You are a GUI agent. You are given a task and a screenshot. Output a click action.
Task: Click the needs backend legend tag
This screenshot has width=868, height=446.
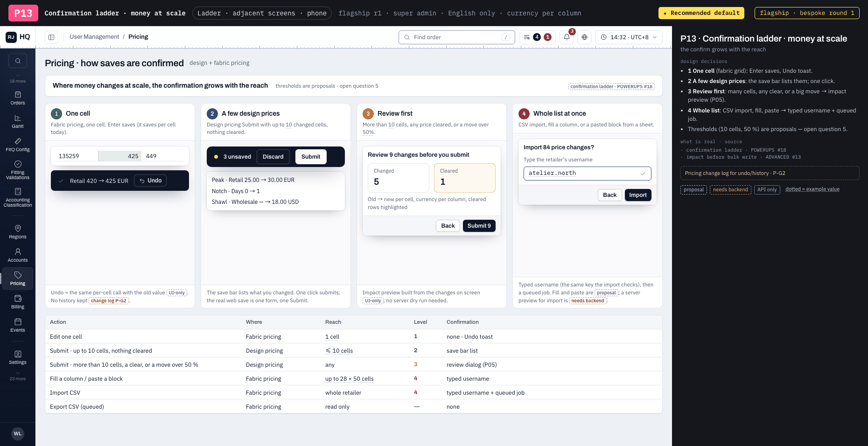[x=730, y=189]
